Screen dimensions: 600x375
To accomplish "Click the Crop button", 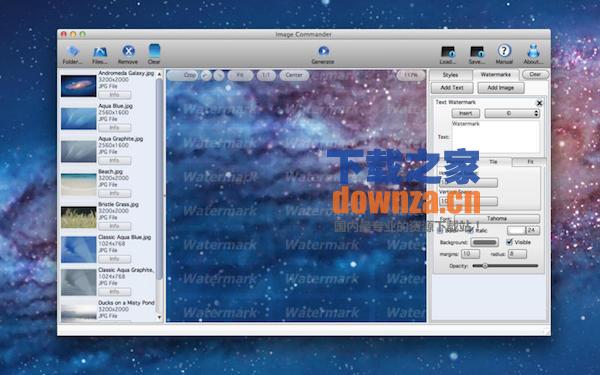I will (x=183, y=75).
